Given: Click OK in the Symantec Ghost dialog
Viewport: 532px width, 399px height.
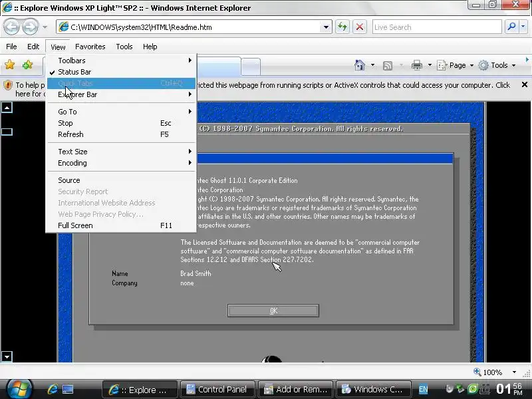Looking at the screenshot, I should [x=273, y=311].
